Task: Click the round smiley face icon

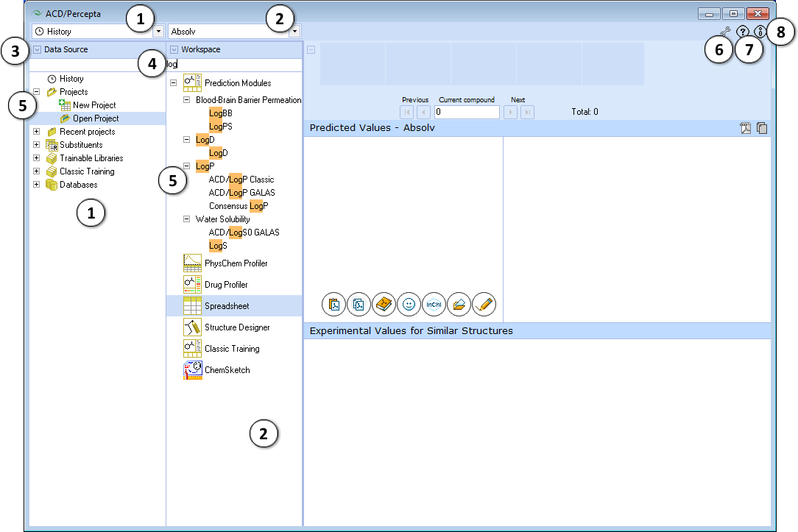Action: point(409,305)
